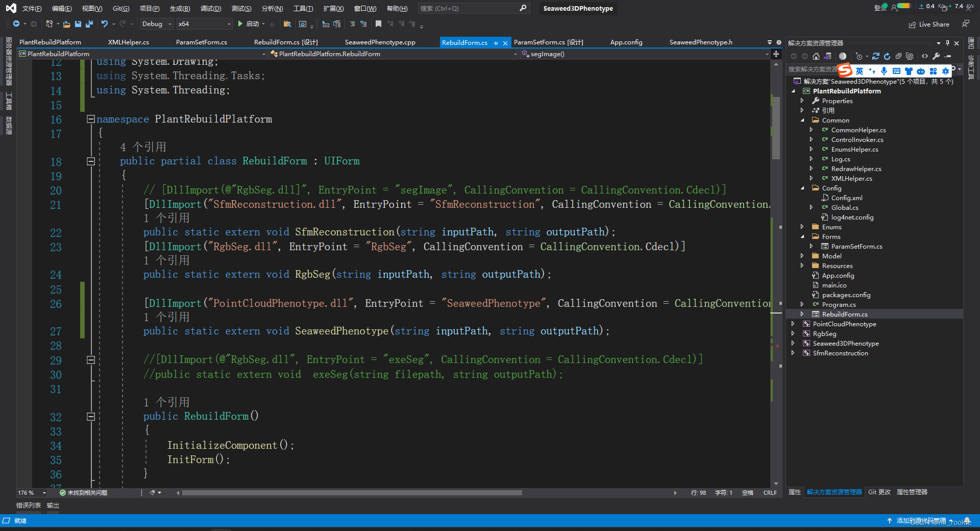
Task: Open the editor zoom level 176 % dropdown
Action: tap(32, 493)
